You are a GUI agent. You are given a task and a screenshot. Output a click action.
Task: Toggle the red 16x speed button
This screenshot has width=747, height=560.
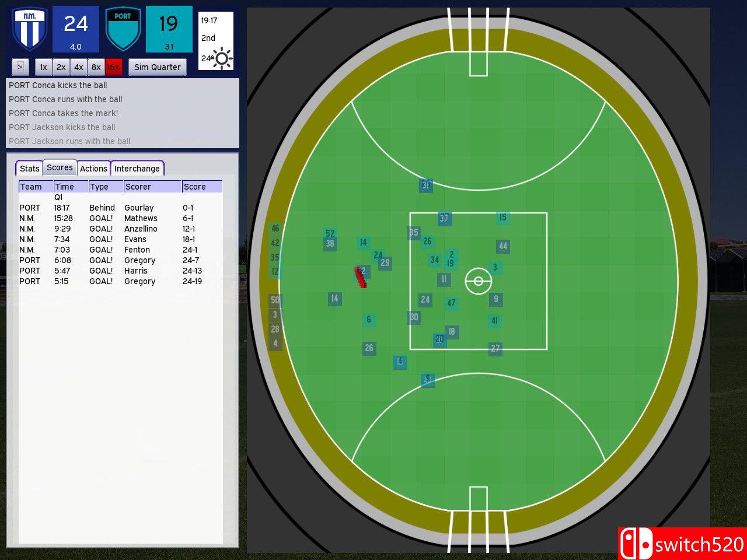pos(113,67)
